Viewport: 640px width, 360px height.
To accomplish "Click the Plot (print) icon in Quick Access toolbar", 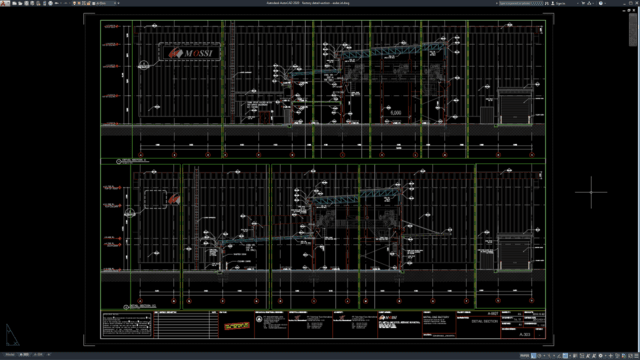I will point(51,3).
